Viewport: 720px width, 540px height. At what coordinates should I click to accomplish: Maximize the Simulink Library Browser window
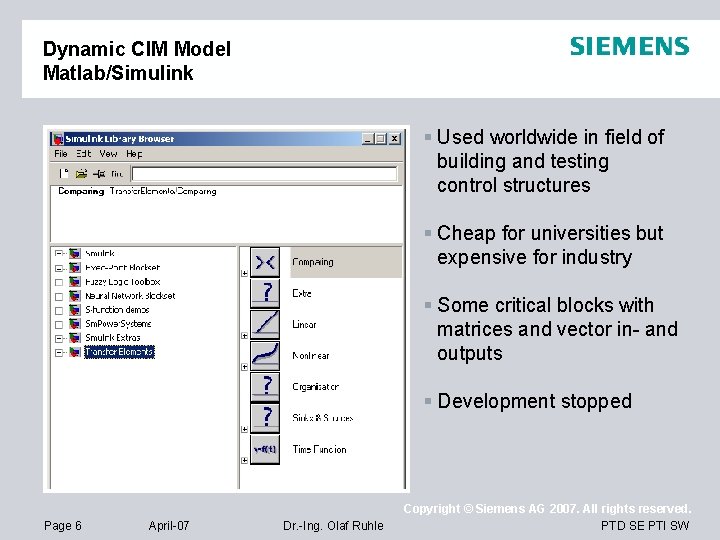[x=381, y=139]
